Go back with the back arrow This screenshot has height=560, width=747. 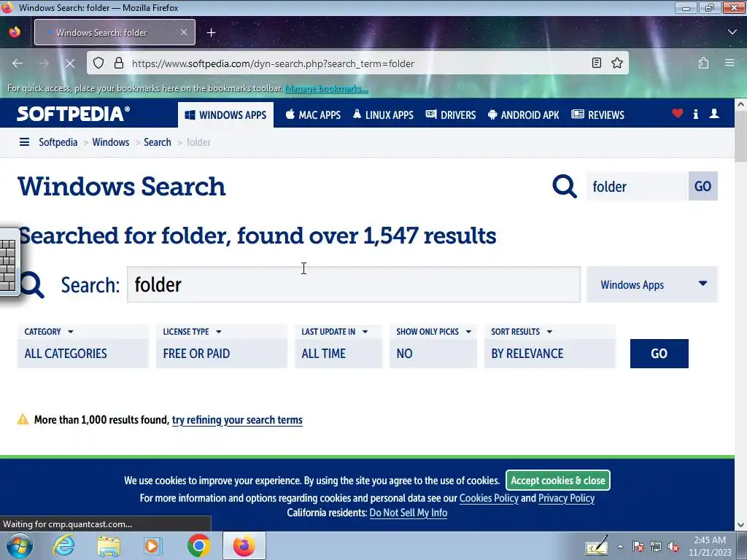tap(18, 63)
